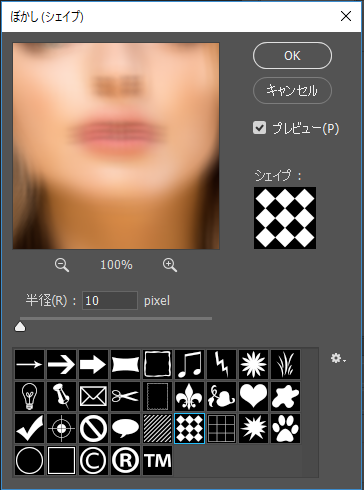
Task: Select the heart shape
Action: click(253, 396)
